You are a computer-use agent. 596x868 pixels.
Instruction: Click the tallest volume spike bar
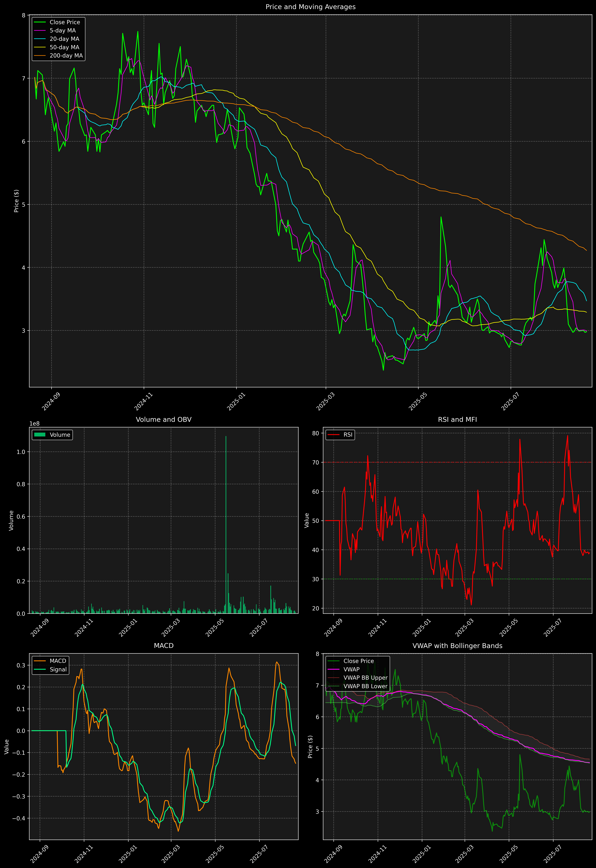point(226,523)
